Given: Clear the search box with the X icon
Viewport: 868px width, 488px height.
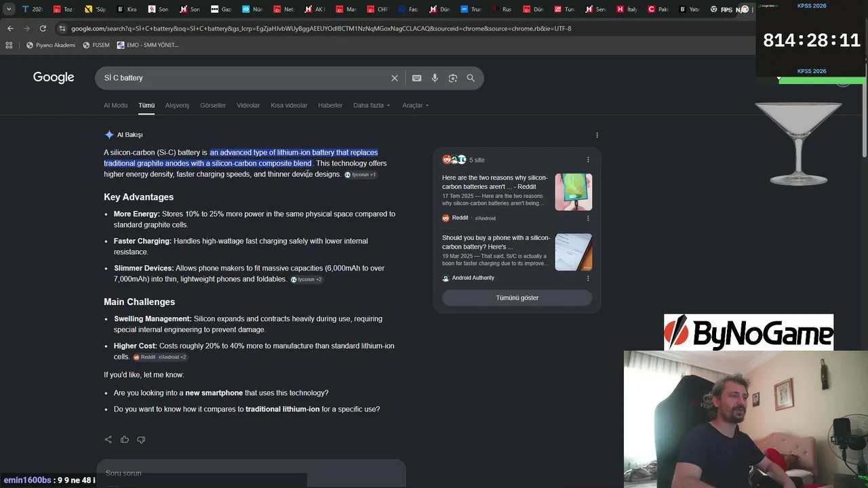Looking at the screenshot, I should (395, 78).
